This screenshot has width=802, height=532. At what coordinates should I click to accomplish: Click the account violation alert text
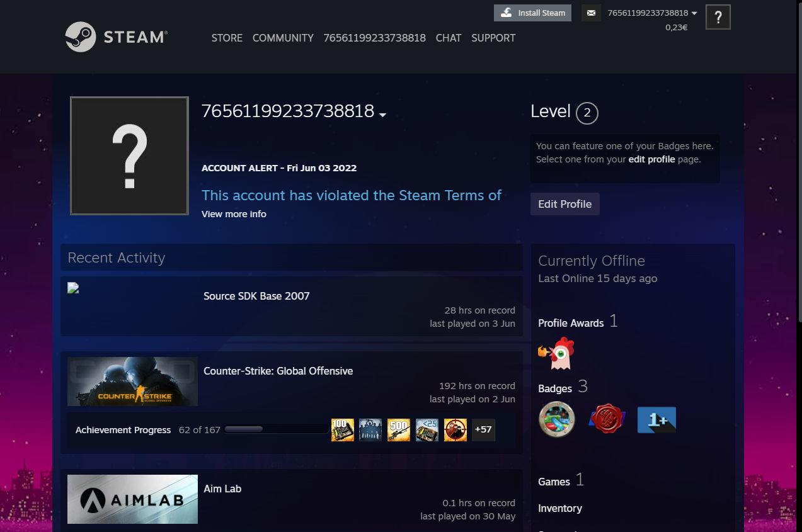click(352, 195)
